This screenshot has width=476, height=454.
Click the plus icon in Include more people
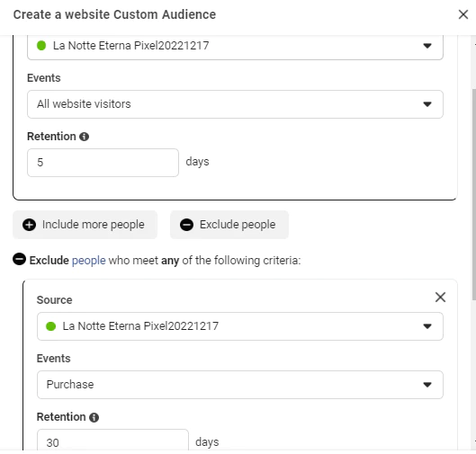(x=29, y=225)
